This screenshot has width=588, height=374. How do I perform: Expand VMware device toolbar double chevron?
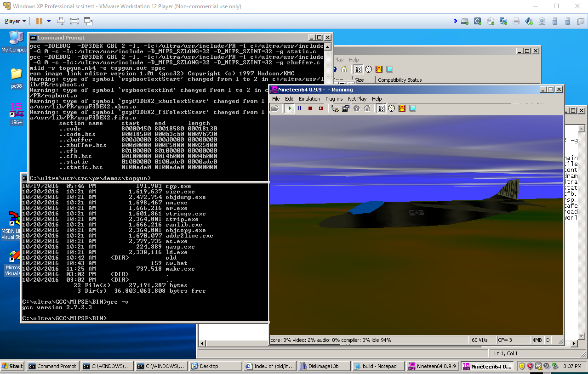(455, 21)
